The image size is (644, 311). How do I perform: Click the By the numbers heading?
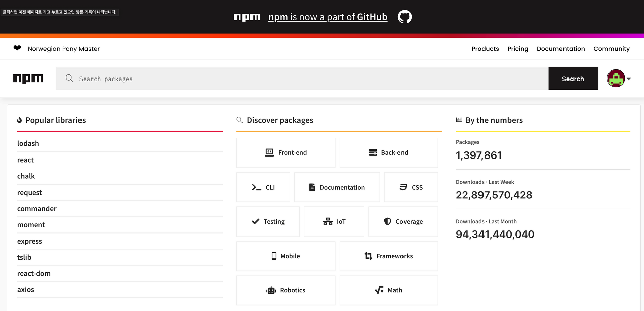494,120
